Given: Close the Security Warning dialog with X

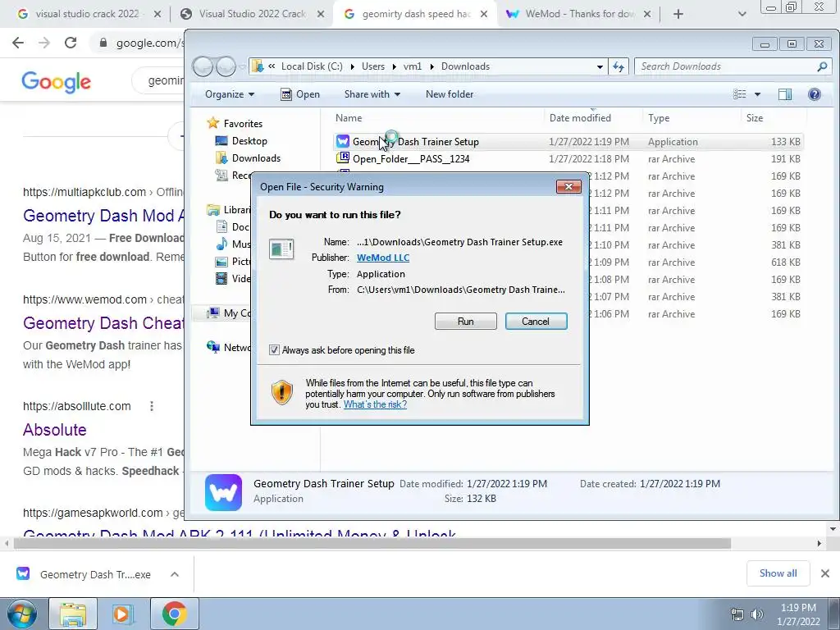Looking at the screenshot, I should click(x=569, y=186).
